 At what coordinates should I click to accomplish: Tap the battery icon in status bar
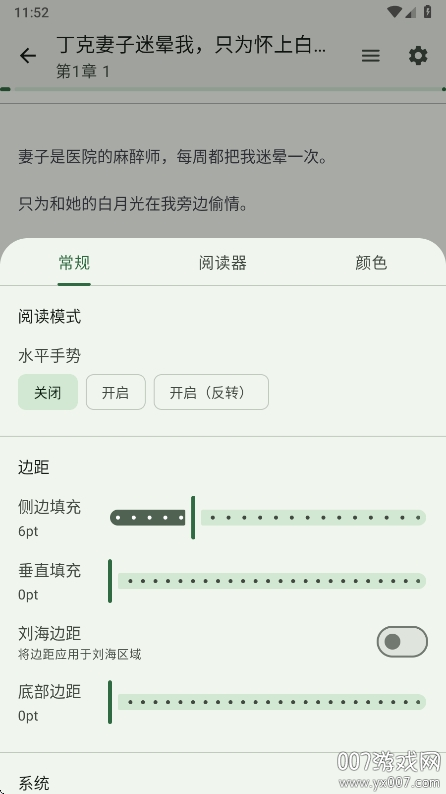[428, 12]
